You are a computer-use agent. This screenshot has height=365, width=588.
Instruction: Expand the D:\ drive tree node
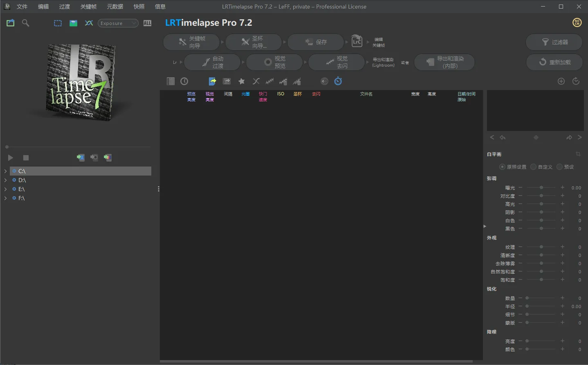(5, 180)
